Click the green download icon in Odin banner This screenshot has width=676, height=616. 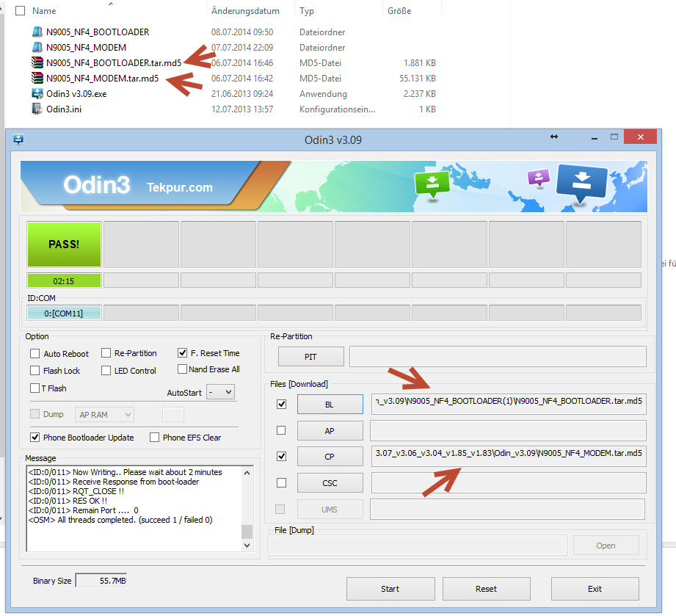(432, 184)
